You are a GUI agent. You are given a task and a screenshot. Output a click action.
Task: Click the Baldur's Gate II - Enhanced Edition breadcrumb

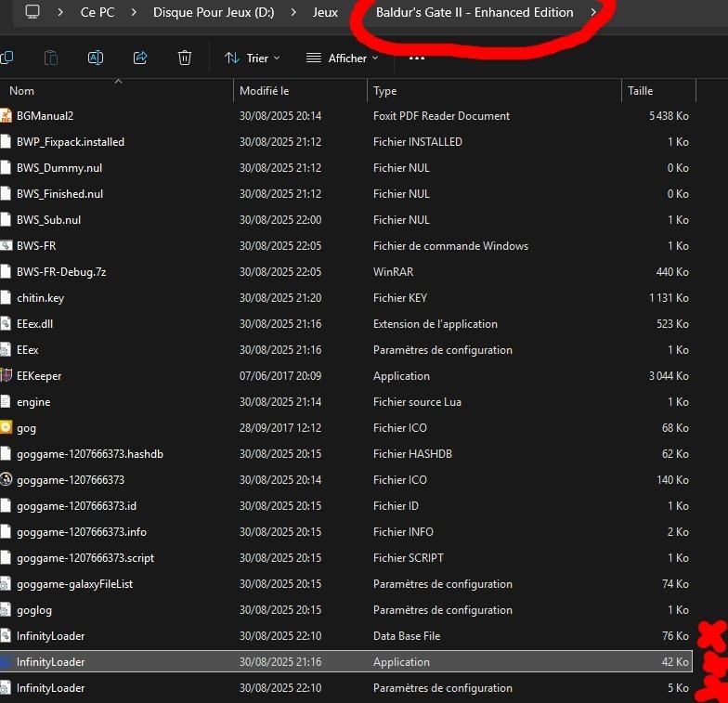[474, 13]
